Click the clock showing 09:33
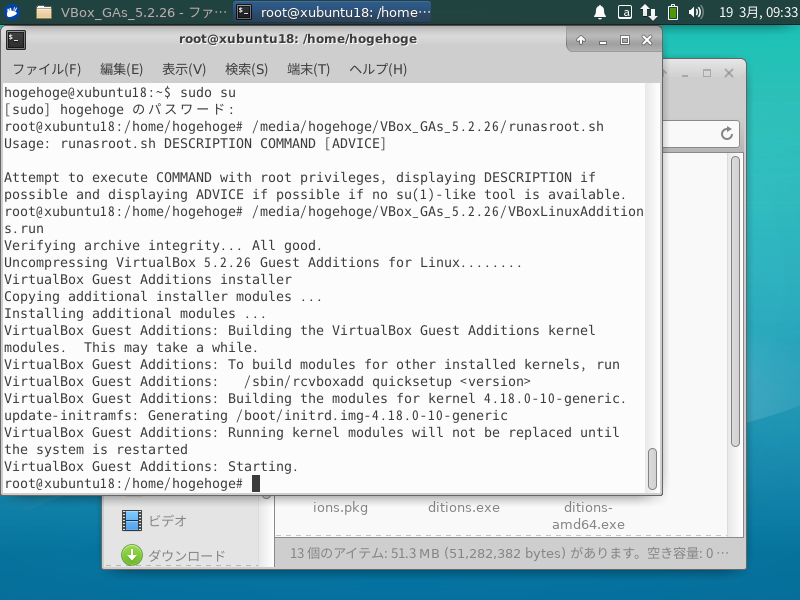This screenshot has width=800, height=600. click(758, 12)
